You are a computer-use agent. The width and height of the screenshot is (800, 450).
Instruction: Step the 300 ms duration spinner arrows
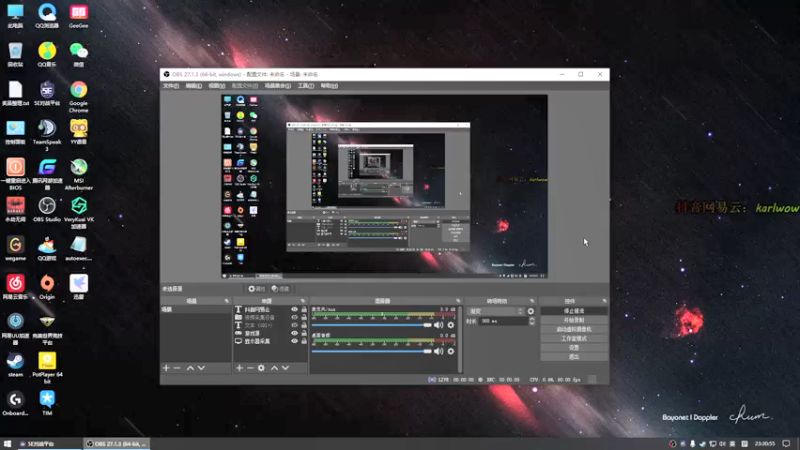[x=532, y=321]
